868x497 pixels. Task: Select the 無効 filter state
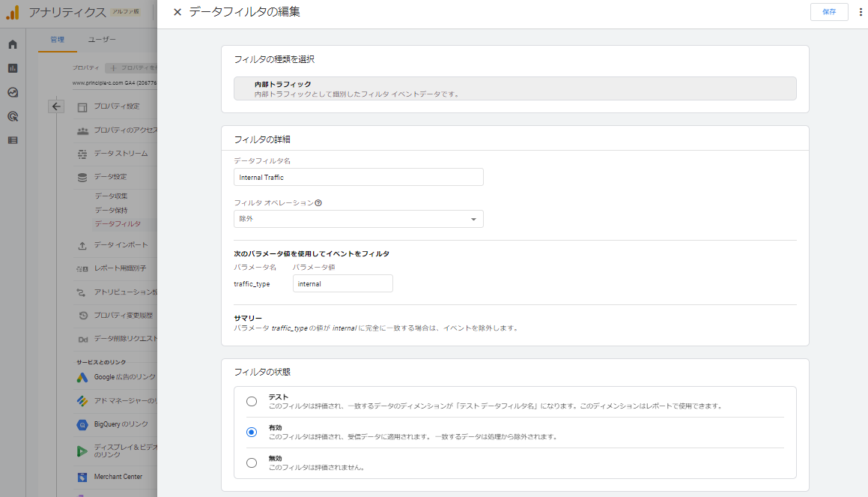[252, 463]
